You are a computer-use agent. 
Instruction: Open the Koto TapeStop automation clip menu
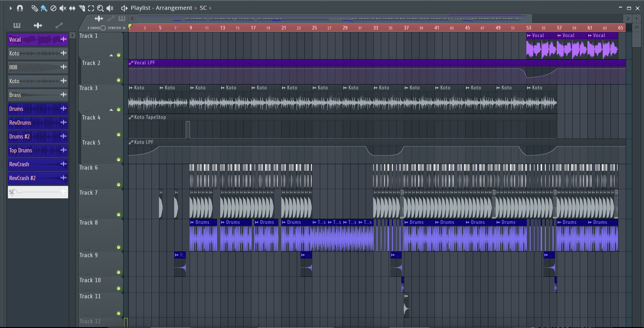pos(131,117)
